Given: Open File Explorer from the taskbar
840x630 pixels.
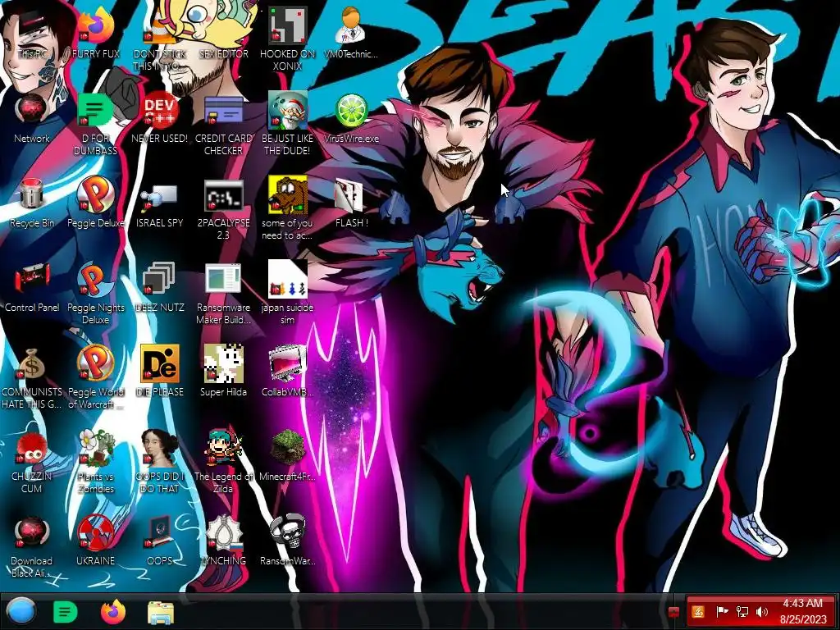Looking at the screenshot, I should click(160, 612).
